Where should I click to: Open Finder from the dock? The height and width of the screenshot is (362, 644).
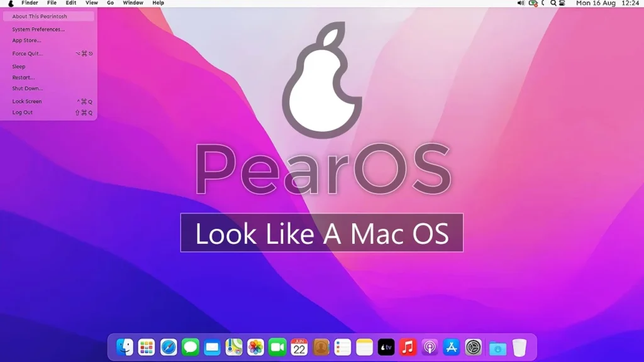[125, 347]
